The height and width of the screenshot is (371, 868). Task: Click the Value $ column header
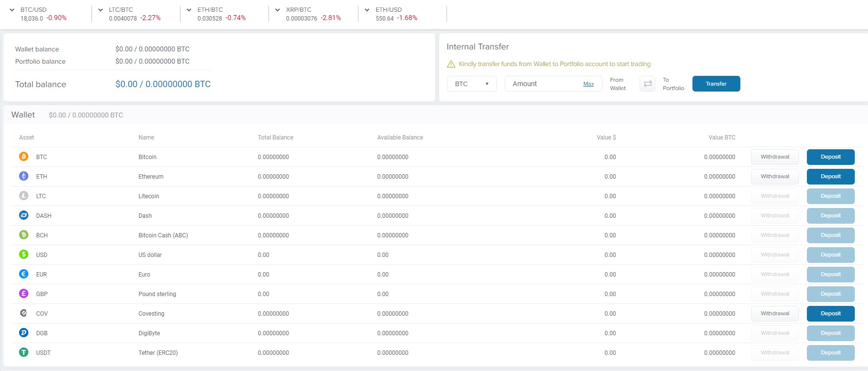(606, 138)
